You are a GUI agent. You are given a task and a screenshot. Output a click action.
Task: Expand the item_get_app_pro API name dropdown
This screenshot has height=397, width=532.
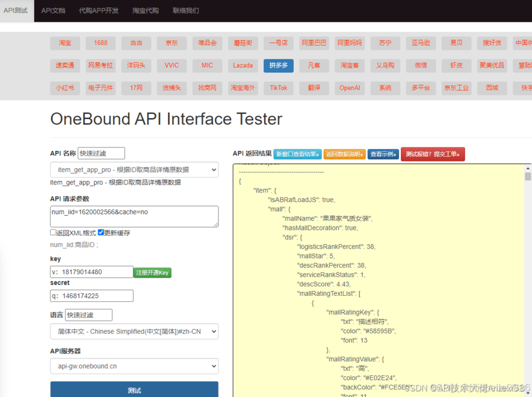[134, 170]
